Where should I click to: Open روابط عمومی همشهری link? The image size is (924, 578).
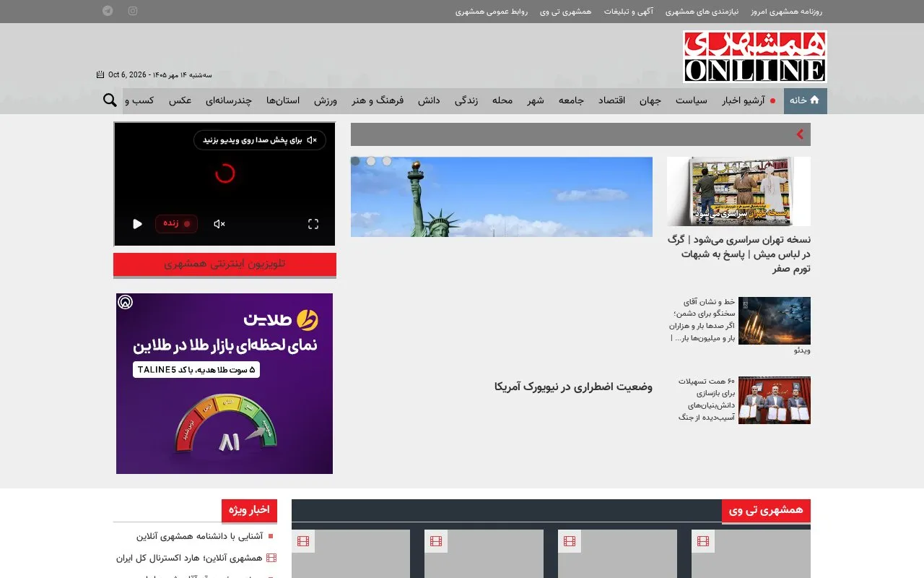pyautogui.click(x=492, y=12)
